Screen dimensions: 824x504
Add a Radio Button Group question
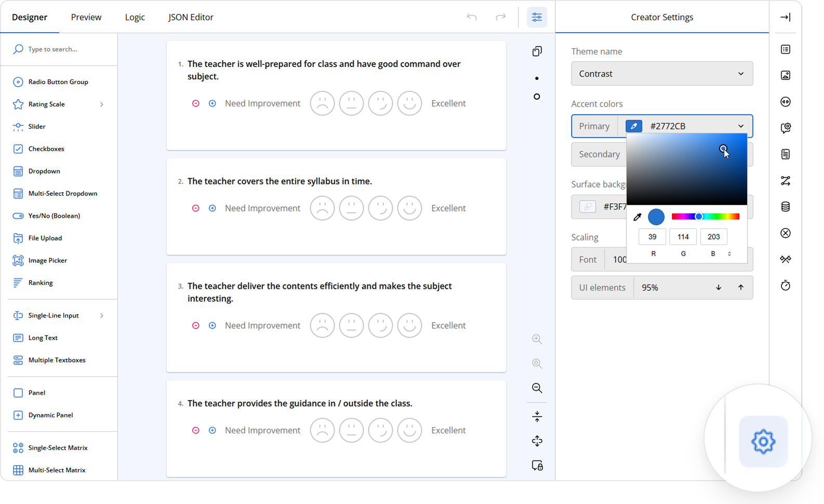(59, 82)
